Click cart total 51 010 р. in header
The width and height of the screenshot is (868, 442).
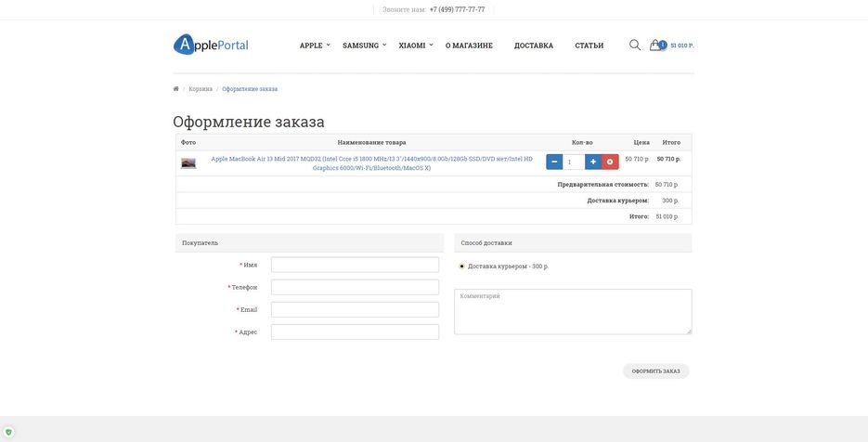(682, 45)
